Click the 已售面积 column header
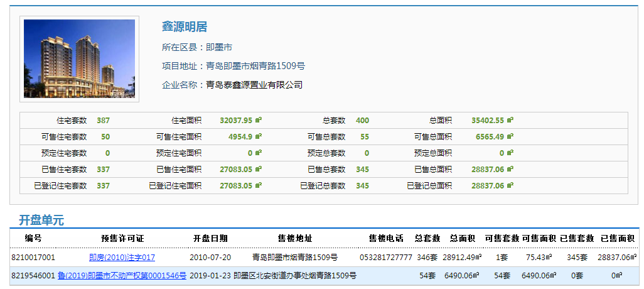This screenshot has width=644, height=289. (618, 239)
